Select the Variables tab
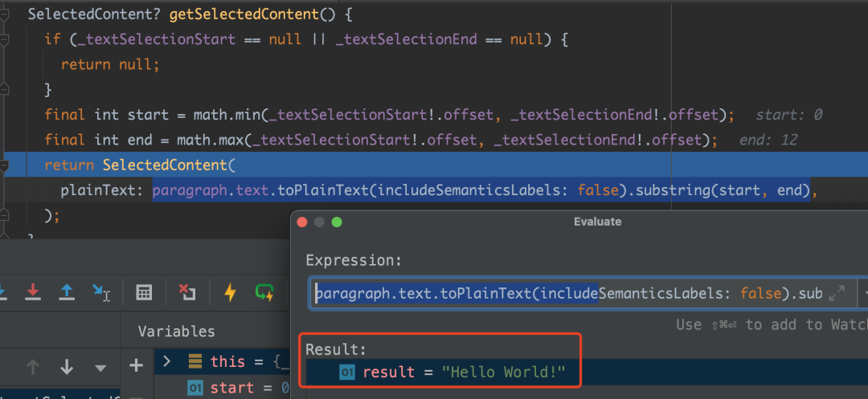This screenshot has width=868, height=399. click(176, 331)
